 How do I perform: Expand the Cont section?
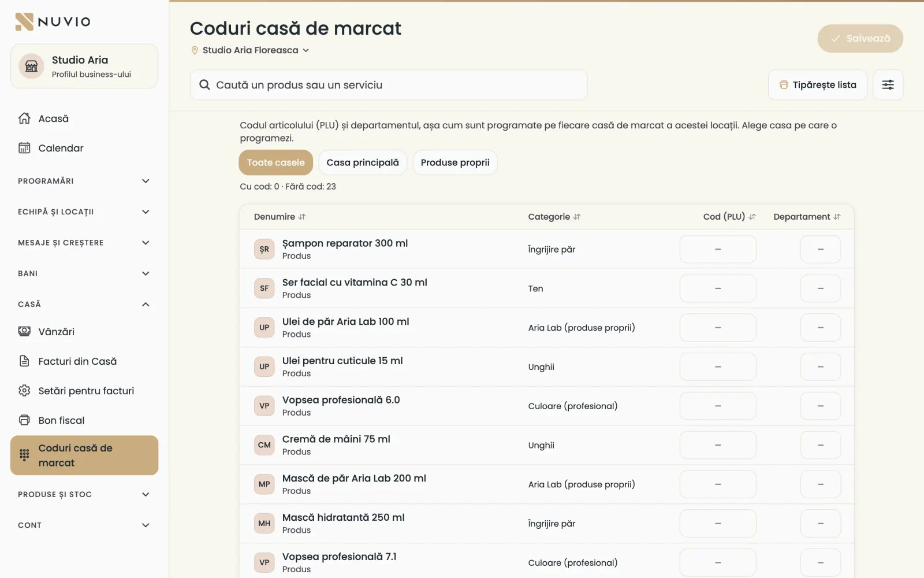point(84,525)
